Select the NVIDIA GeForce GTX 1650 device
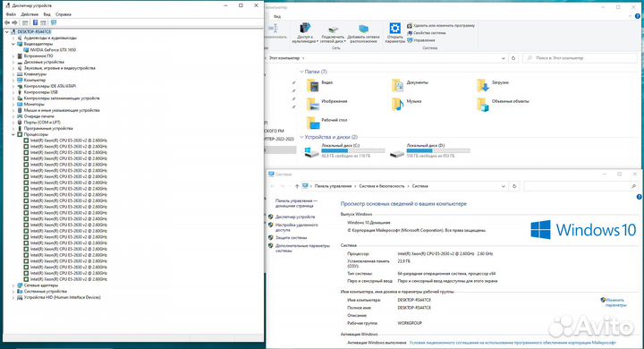The width and height of the screenshot is (644, 349). [53, 50]
